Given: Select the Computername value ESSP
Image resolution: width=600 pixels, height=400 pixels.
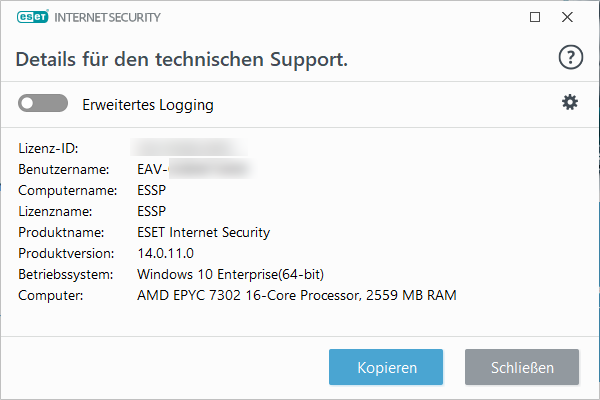Looking at the screenshot, I should point(152,190).
